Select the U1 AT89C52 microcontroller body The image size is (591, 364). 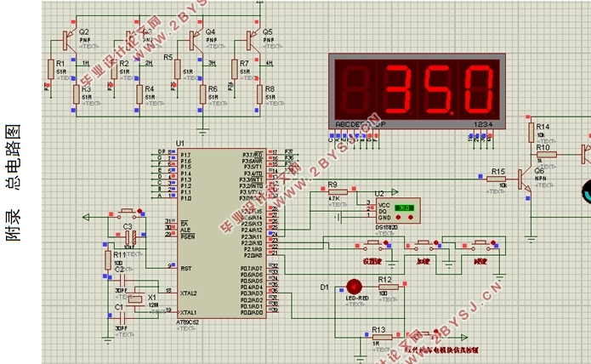tap(222, 233)
